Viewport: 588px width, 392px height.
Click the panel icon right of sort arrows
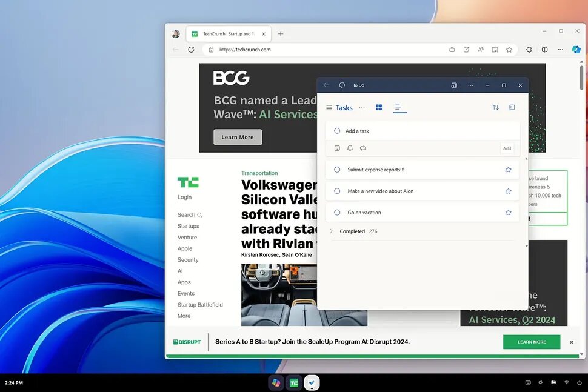512,108
